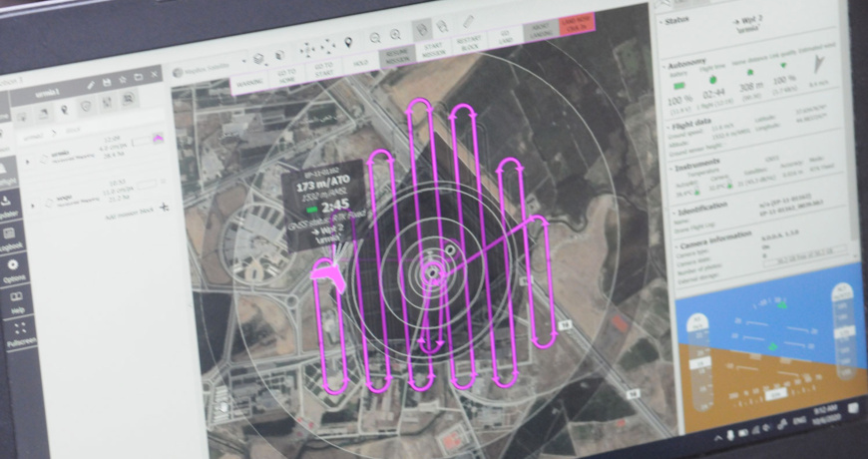
Task: Click the 2:45 flight time in drone tooltip
Action: [x=334, y=208]
